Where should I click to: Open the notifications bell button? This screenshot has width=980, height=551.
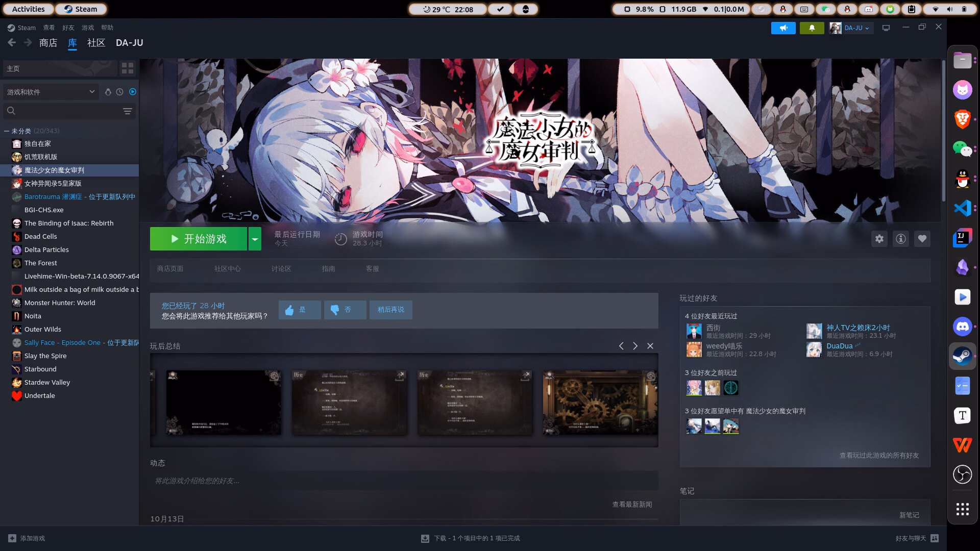click(812, 28)
